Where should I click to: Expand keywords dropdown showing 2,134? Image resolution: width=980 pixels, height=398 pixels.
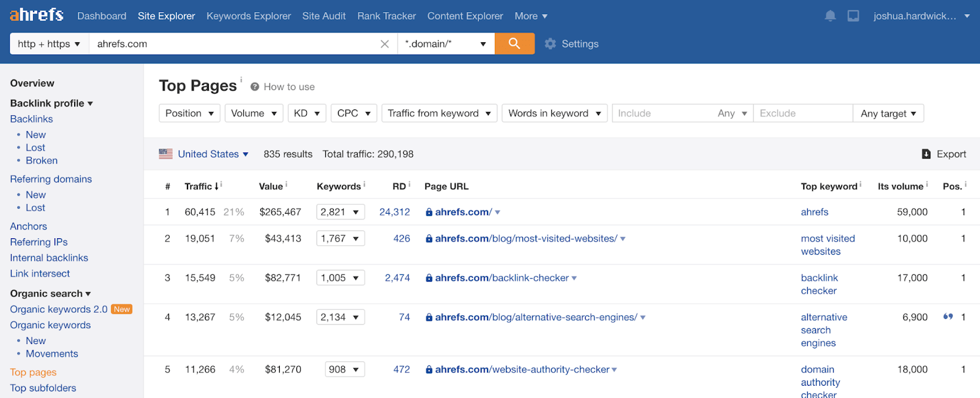click(341, 317)
